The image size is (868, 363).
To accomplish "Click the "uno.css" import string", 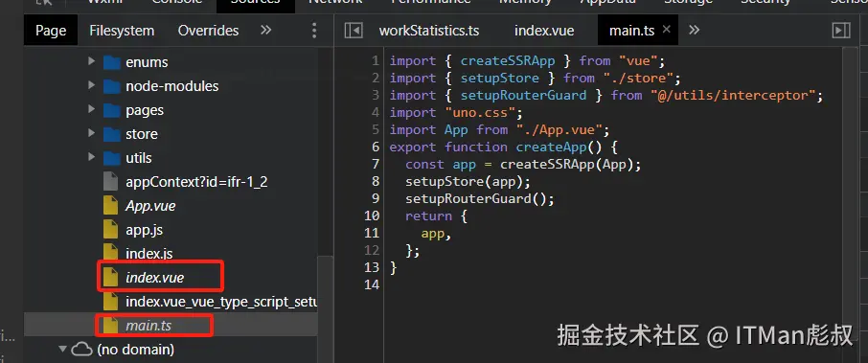I will coord(480,112).
